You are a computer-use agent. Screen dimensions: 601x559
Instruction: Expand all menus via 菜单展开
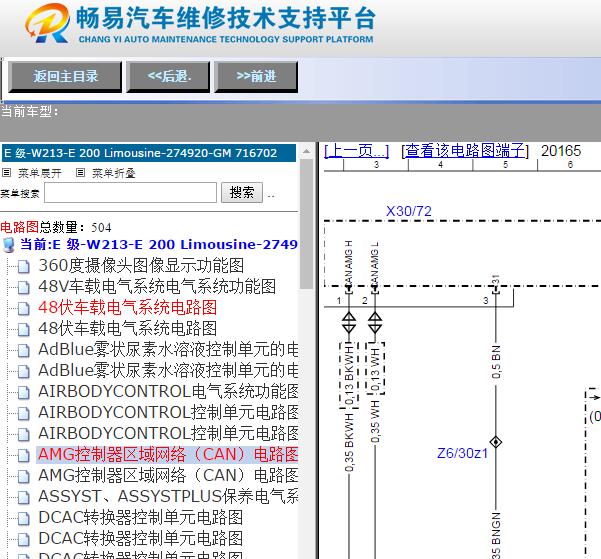(x=40, y=173)
